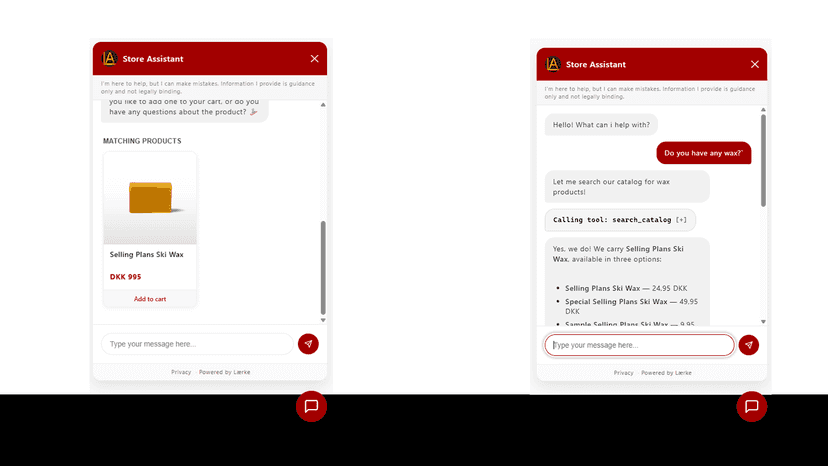Open the Selling Plans Ski Wax product image
Screen dimensions: 828x466
[x=150, y=198]
